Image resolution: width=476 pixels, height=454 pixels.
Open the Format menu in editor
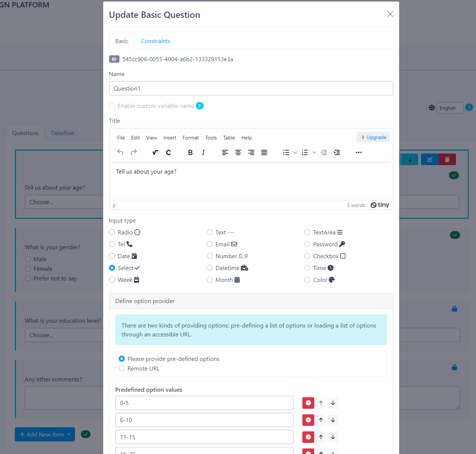point(191,138)
